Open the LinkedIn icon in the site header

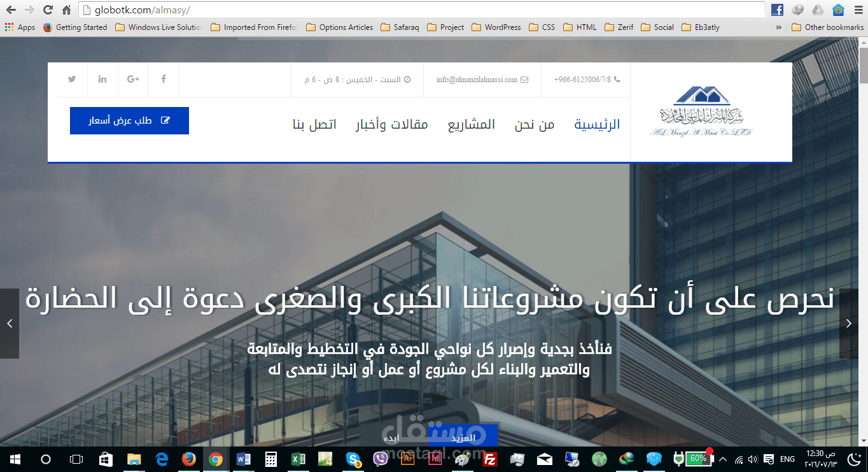102,79
